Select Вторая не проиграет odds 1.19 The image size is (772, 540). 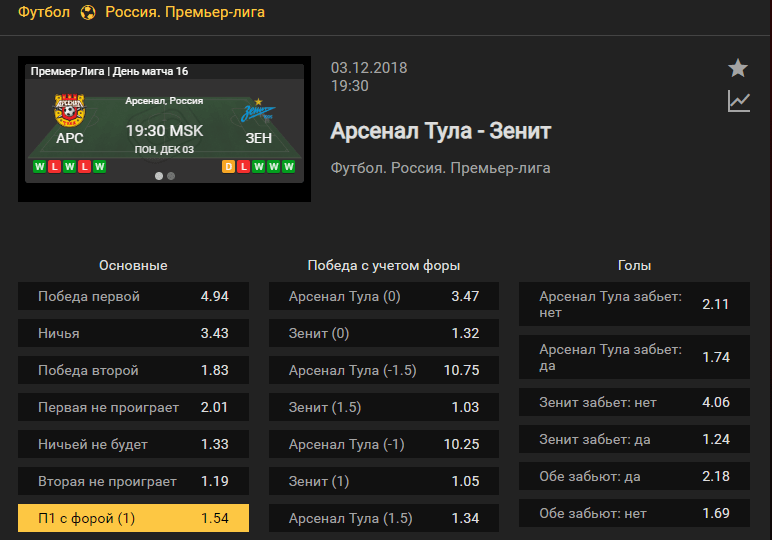[133, 481]
